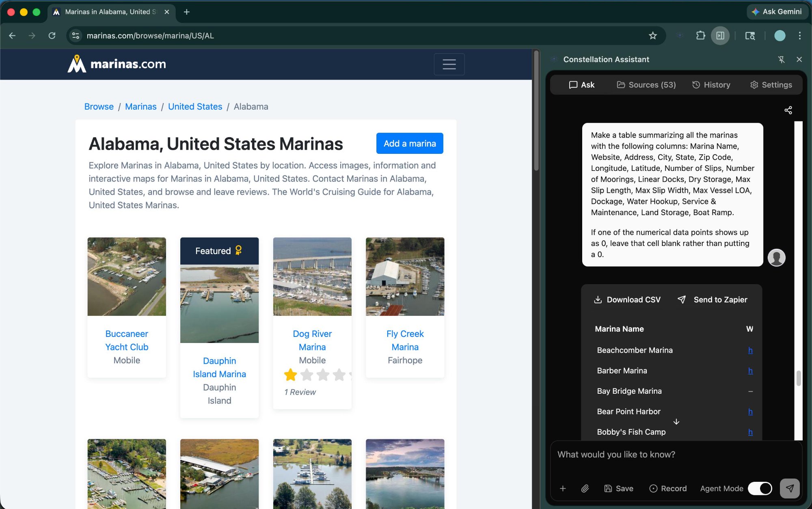Open Chrome's three-dot menu
This screenshot has height=509, width=812.
tap(800, 36)
